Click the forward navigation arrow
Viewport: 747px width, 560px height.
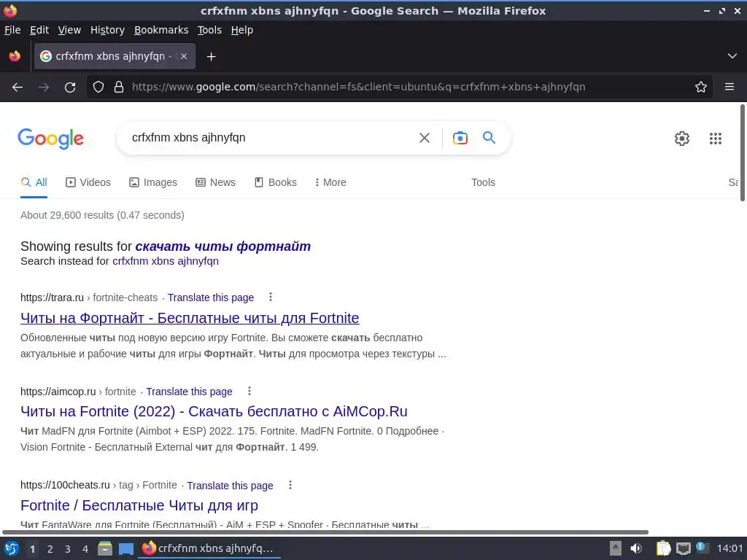[x=44, y=87]
